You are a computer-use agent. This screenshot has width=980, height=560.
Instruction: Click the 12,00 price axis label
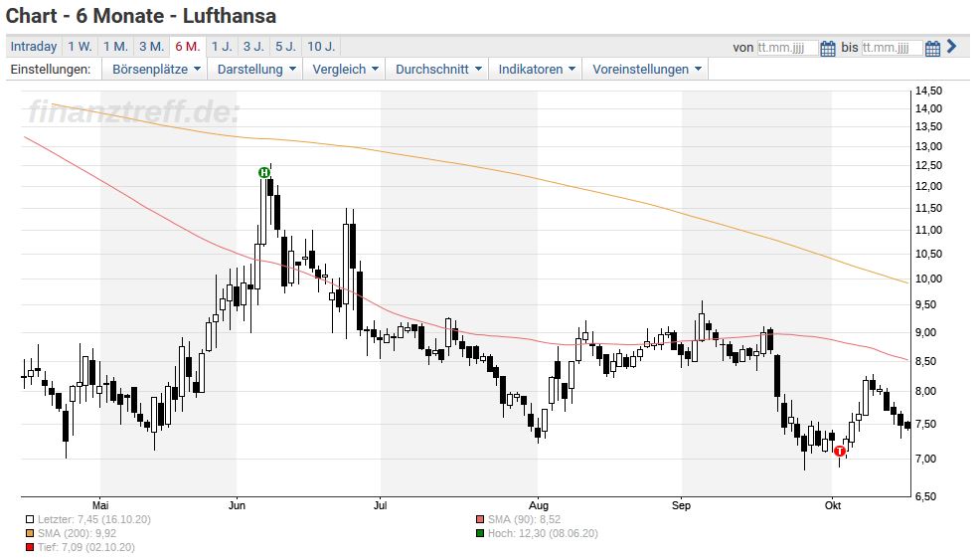pyautogui.click(x=928, y=186)
